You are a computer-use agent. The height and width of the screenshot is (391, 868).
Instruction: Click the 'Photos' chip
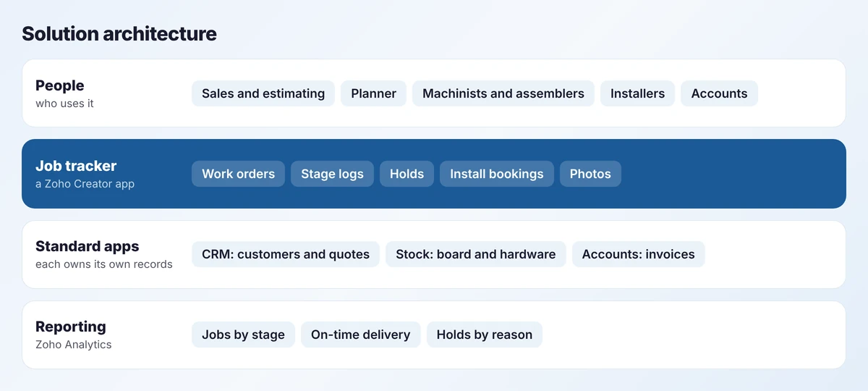pyautogui.click(x=590, y=174)
